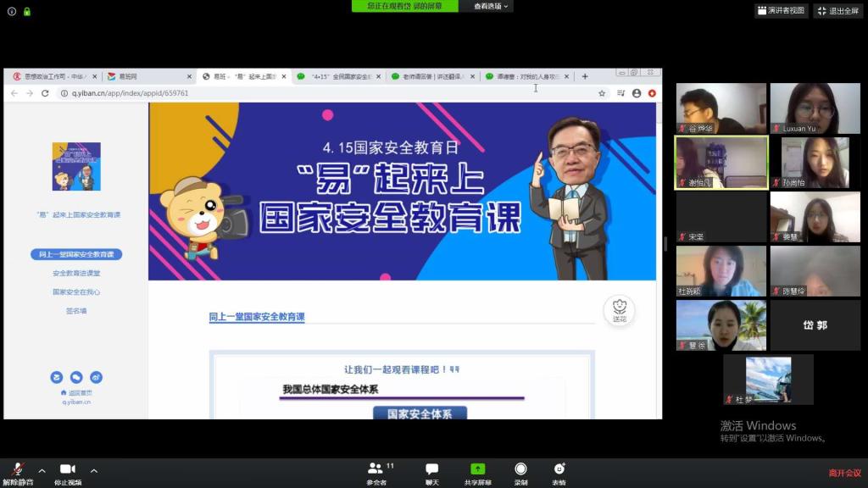The image size is (868, 488).
Task: Click the green share screen icon
Action: 478,469
